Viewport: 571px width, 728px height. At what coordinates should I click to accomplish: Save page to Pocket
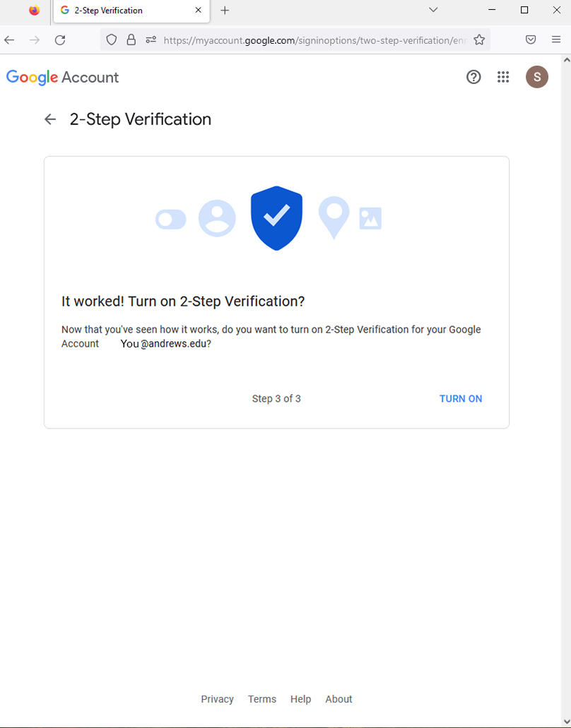pos(531,40)
